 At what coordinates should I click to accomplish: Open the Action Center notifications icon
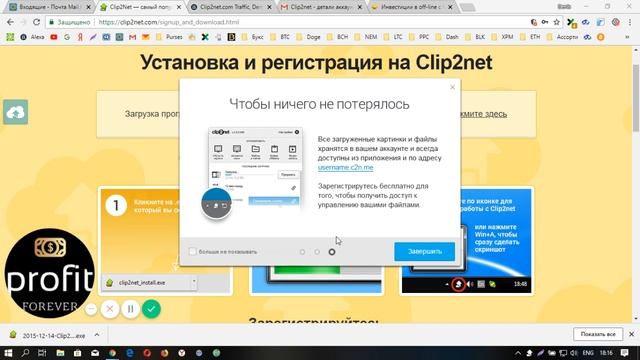click(x=625, y=353)
